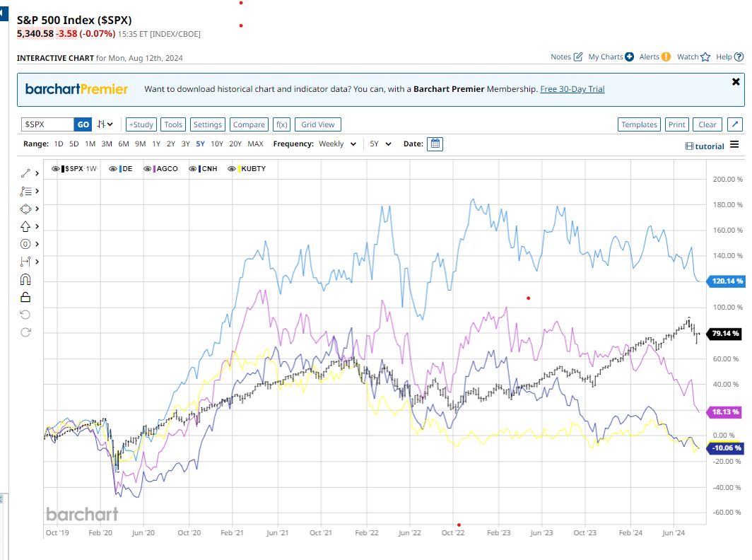
Task: Click the GO button
Action: pos(83,124)
